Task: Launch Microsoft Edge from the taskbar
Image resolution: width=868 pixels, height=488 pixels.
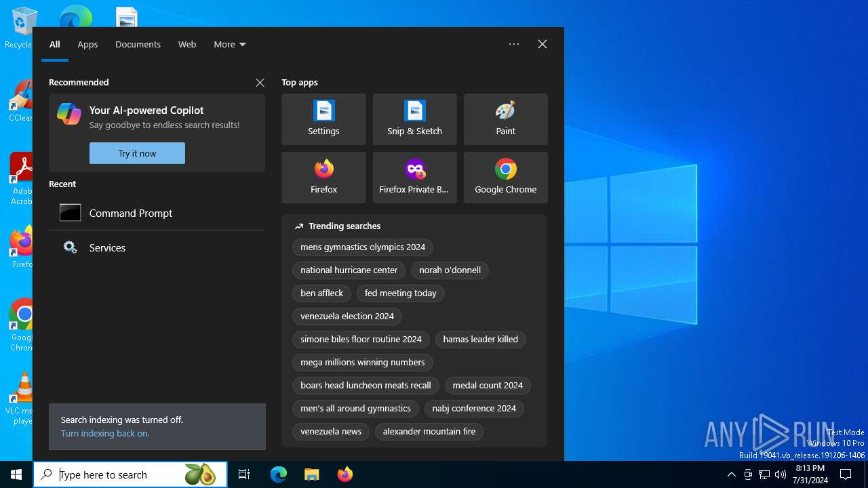Action: click(279, 474)
